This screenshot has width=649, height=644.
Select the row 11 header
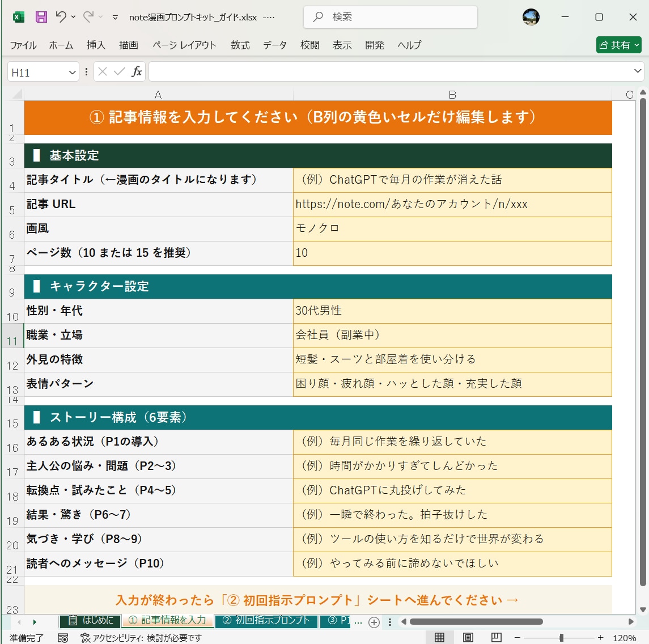tap(12, 336)
